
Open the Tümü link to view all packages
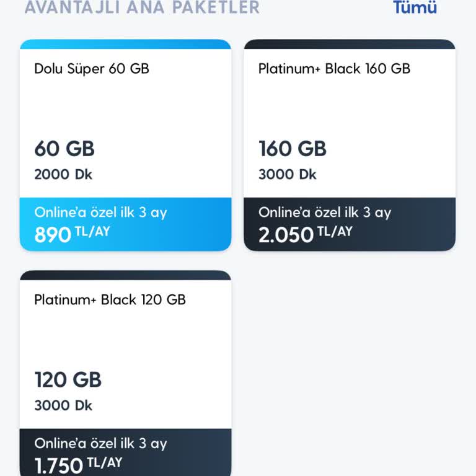415,7
